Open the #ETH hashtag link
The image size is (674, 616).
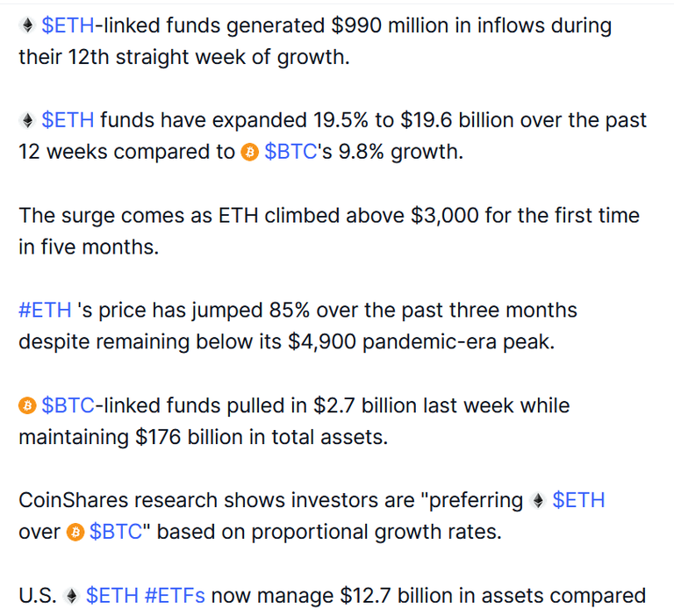tap(45, 311)
